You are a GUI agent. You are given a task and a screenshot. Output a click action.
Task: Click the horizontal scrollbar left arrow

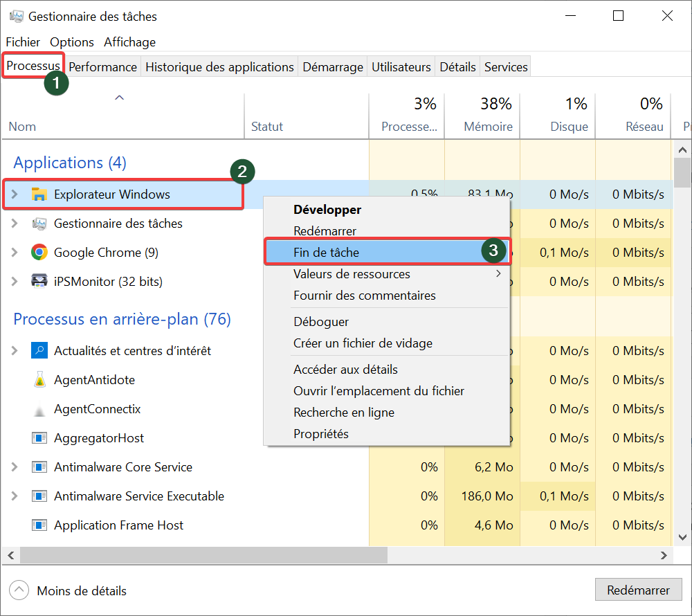click(11, 556)
